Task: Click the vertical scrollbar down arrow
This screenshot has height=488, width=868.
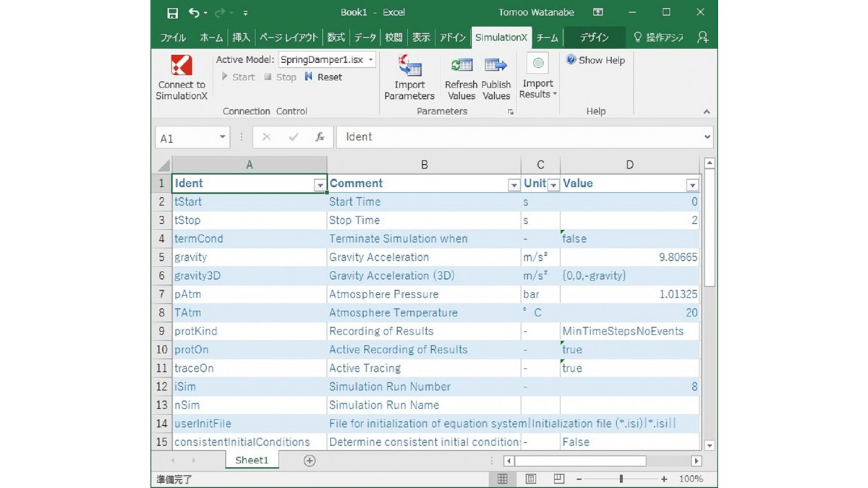Action: click(x=709, y=445)
